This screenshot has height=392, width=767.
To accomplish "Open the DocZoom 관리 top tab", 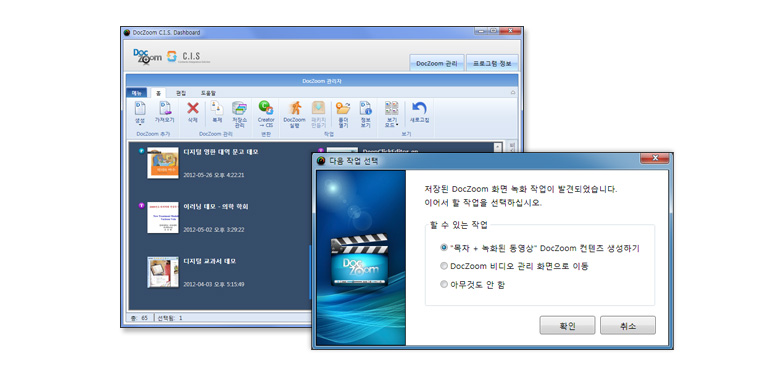I will (436, 64).
